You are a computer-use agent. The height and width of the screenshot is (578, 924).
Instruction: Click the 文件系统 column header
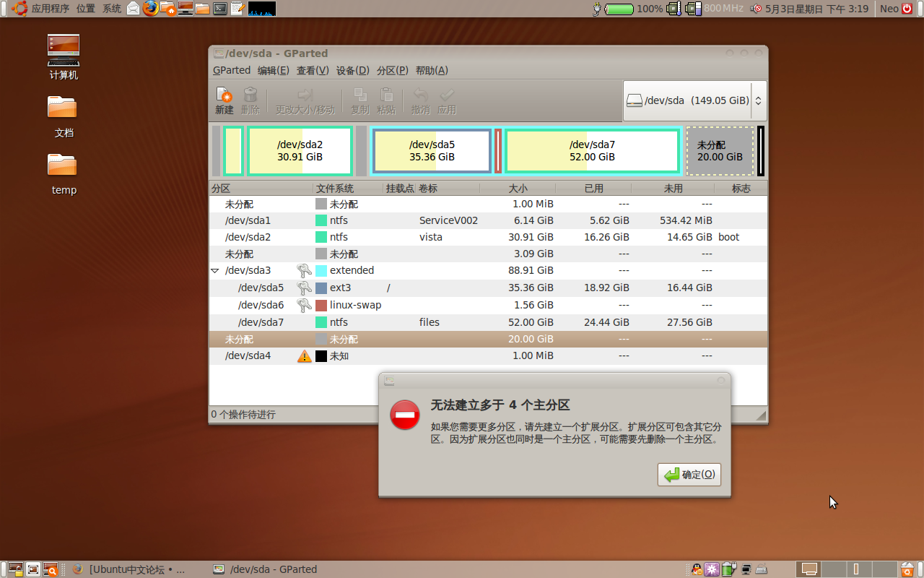[x=348, y=189]
